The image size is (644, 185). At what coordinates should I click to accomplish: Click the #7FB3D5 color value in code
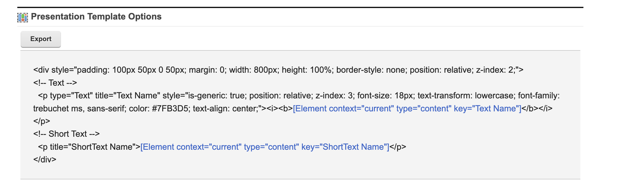(x=170, y=109)
